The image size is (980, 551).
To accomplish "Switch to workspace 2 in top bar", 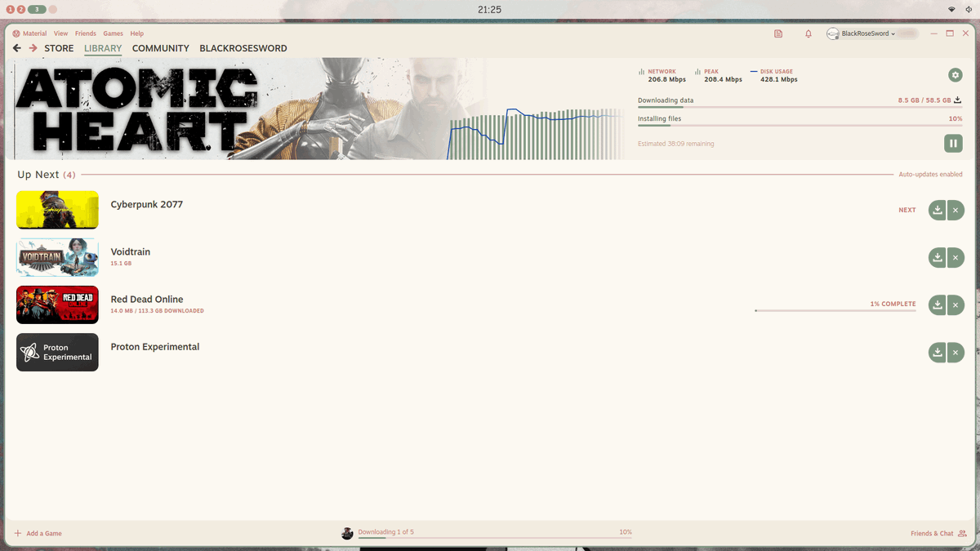I will coord(21,9).
